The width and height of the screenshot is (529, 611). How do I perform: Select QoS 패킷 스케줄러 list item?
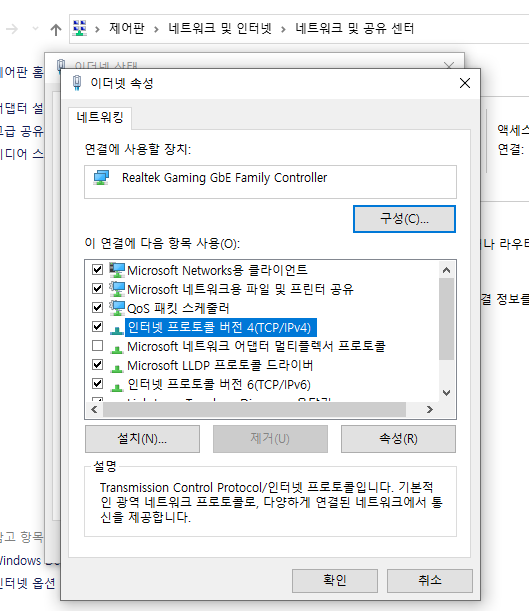pos(178,308)
